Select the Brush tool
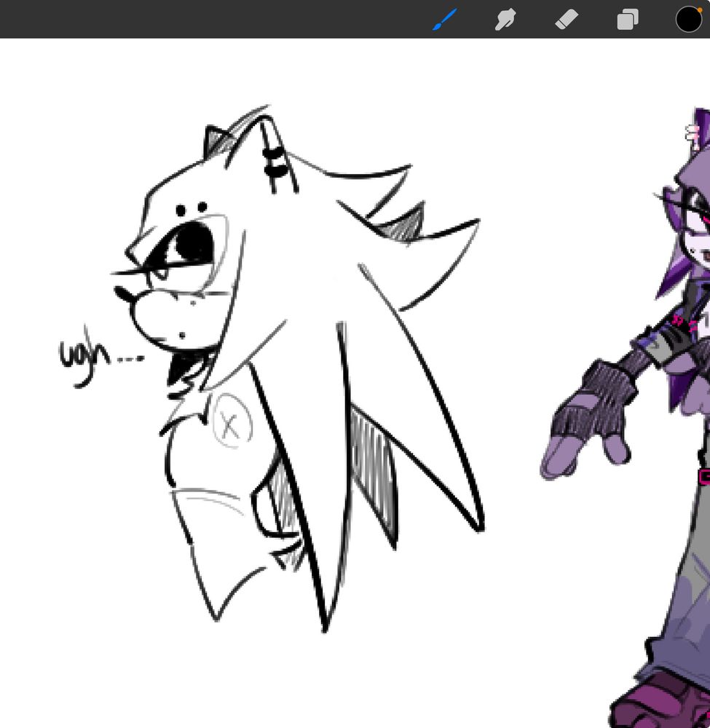This screenshot has height=728, width=710. [x=444, y=20]
